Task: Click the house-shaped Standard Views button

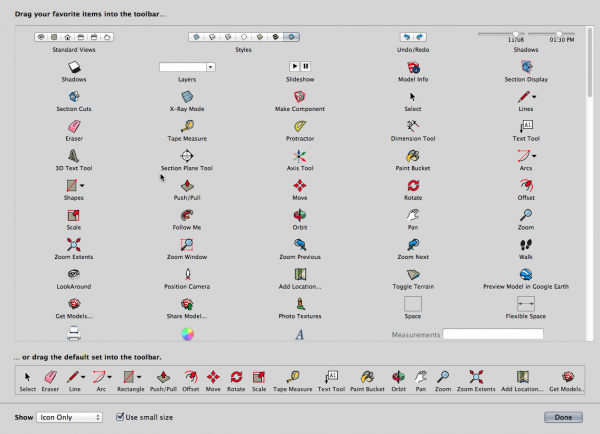Action: (x=67, y=37)
